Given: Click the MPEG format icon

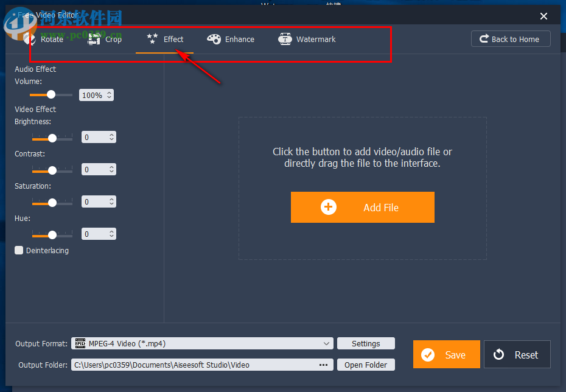Looking at the screenshot, I should pos(80,343).
